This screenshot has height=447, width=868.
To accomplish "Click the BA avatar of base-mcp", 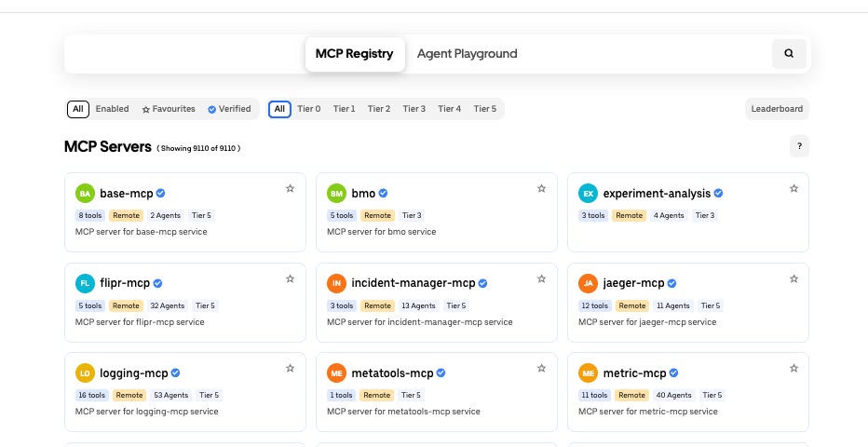I will point(85,194).
